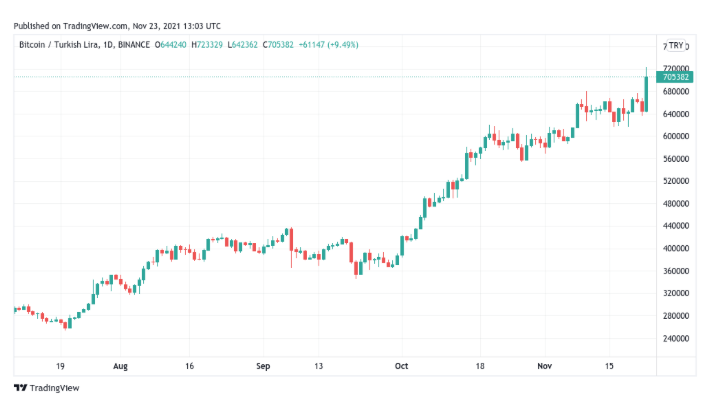This screenshot has height=396, width=709.
Task: Select the Aug date marker on the time axis
Action: click(x=120, y=366)
